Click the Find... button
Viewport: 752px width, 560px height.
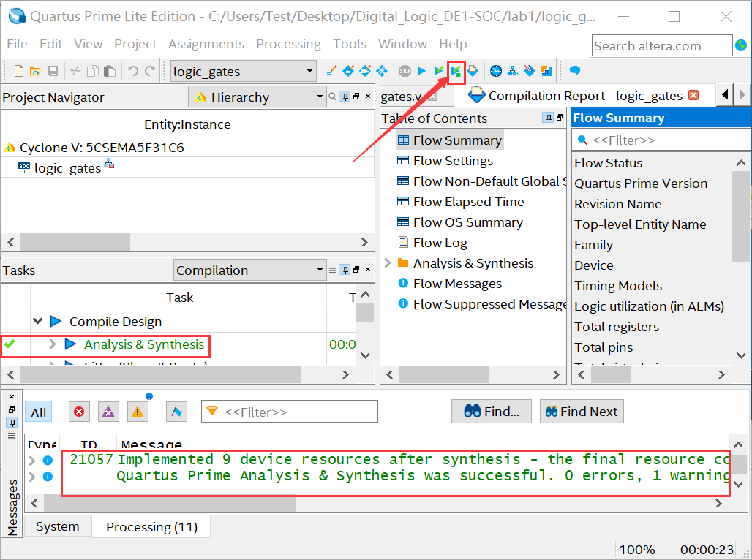492,412
